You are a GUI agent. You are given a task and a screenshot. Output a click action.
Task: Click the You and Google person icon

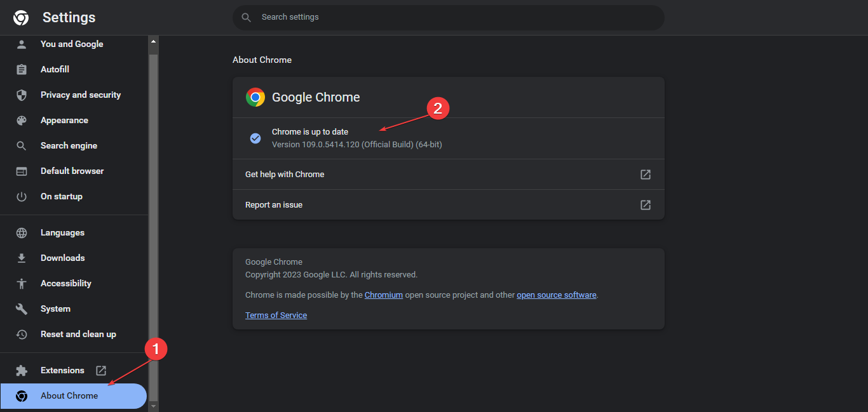pyautogui.click(x=22, y=44)
